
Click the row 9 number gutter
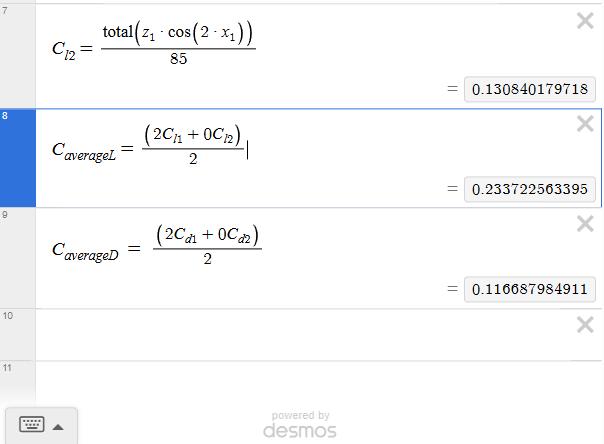tap(17, 258)
